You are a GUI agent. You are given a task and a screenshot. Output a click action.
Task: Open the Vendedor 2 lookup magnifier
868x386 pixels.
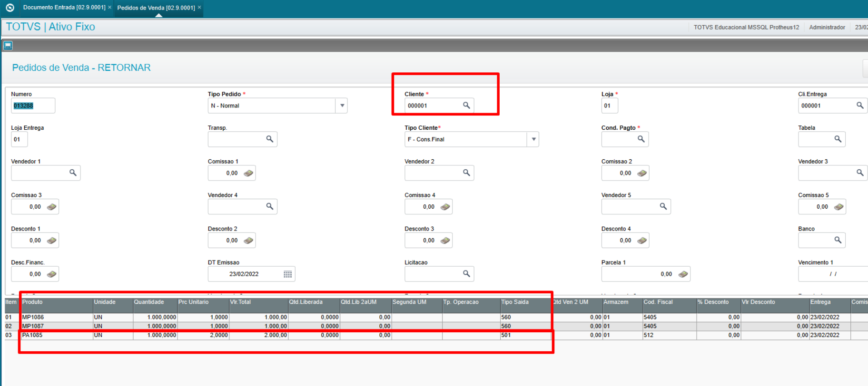[x=466, y=173]
